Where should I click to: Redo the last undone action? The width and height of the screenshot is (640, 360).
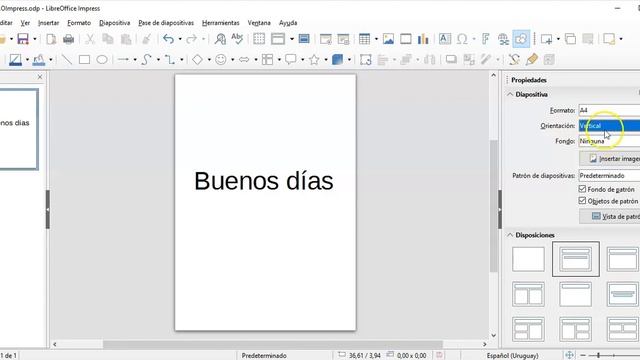191,39
